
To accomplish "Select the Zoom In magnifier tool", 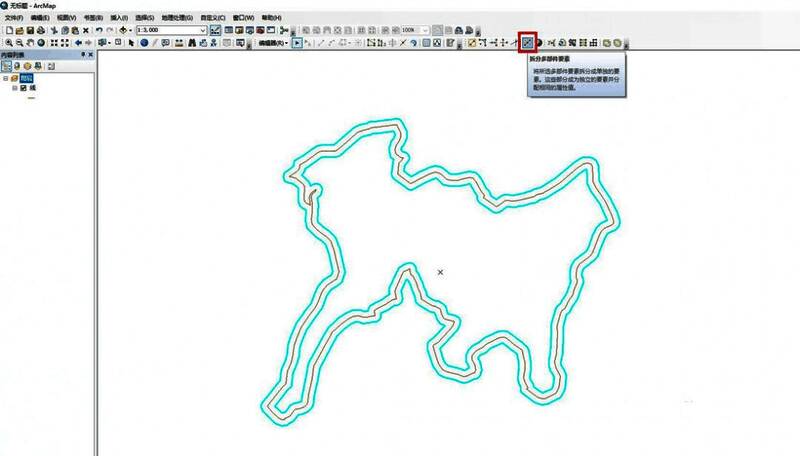I will click(x=8, y=43).
